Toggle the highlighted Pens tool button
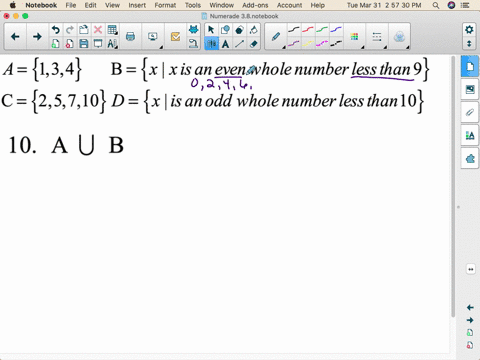The image size is (480, 360). point(211,44)
